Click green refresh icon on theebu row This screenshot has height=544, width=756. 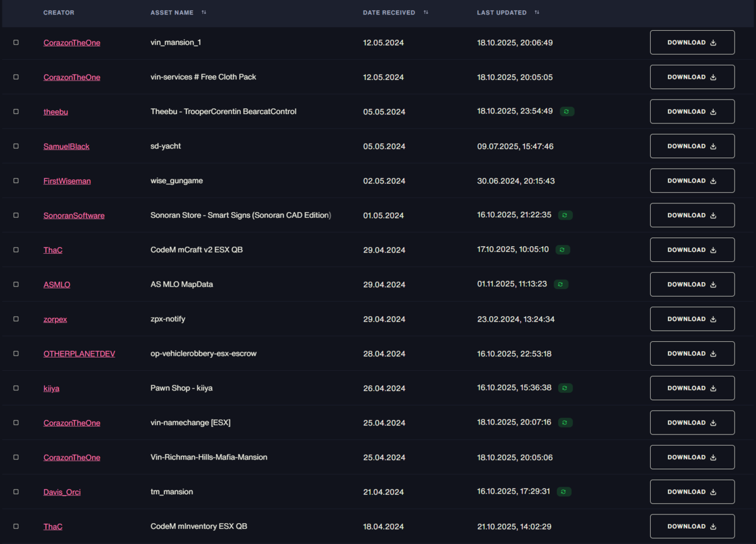pyautogui.click(x=567, y=111)
